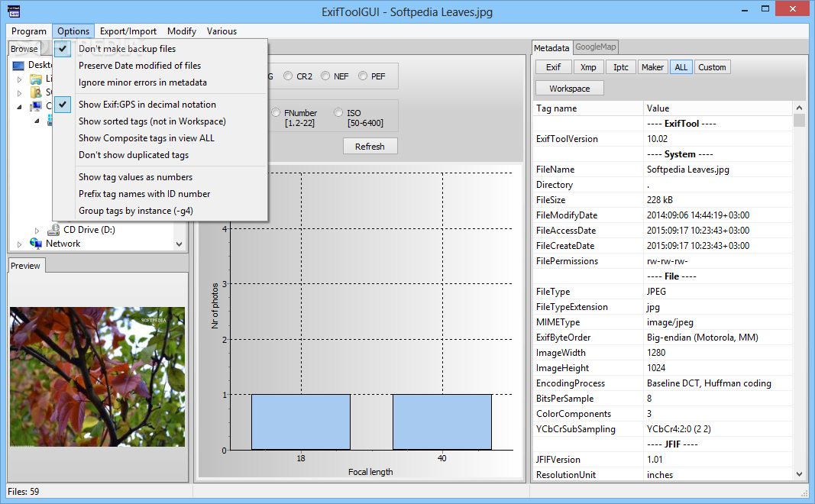This screenshot has width=815, height=504.
Task: Open the Export/Import menu
Action: (x=128, y=31)
